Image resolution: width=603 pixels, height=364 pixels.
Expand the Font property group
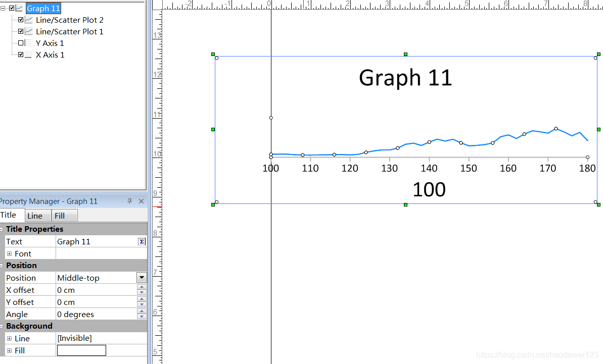point(9,254)
